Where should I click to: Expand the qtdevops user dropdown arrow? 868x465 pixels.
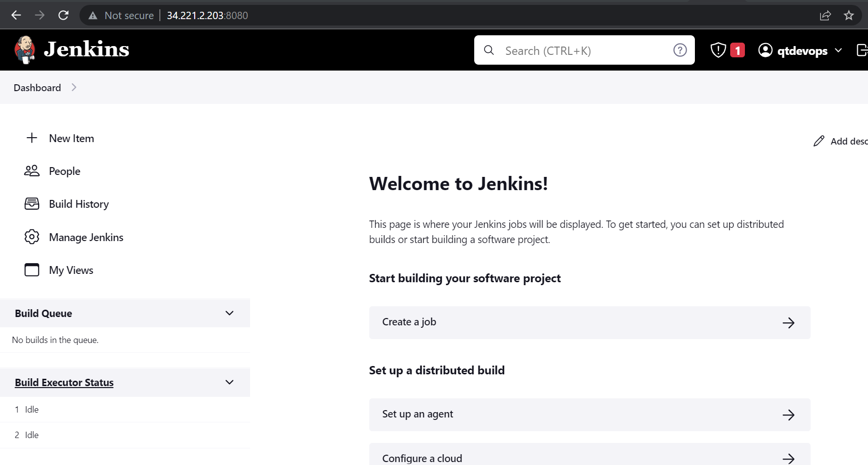(x=838, y=50)
